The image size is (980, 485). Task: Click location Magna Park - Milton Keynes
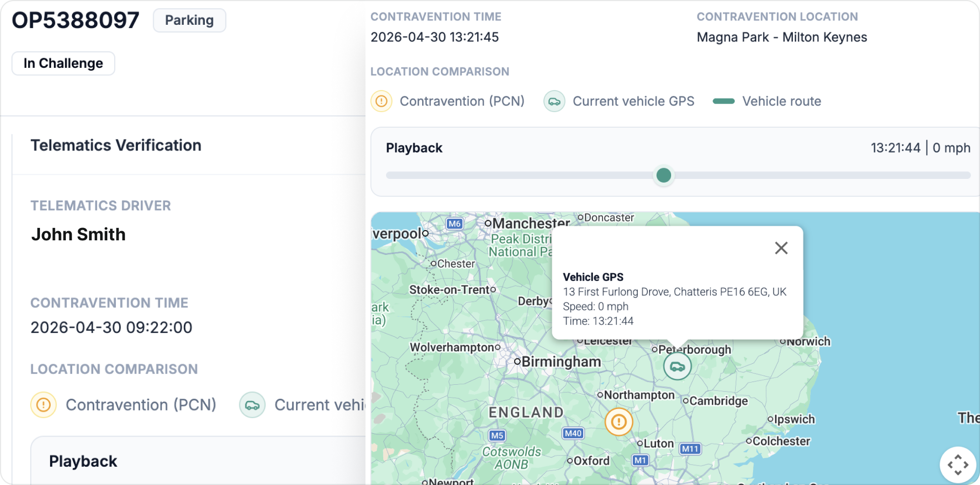[x=782, y=37]
